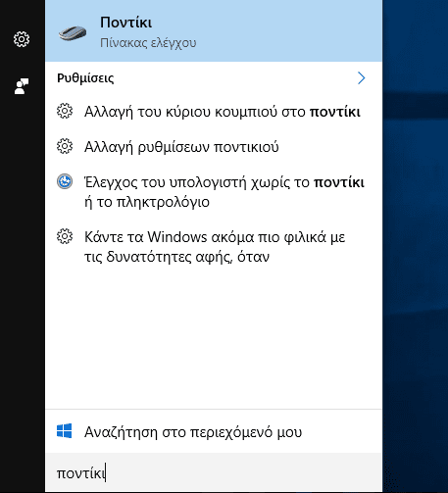Click the search box containing ποντίκι
Viewport: 448px width, 493px height.
click(x=214, y=472)
